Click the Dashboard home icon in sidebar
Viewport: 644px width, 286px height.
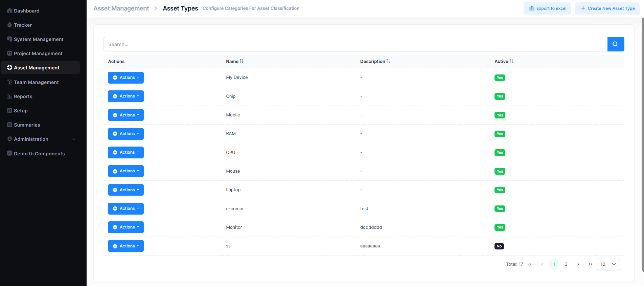click(x=9, y=11)
